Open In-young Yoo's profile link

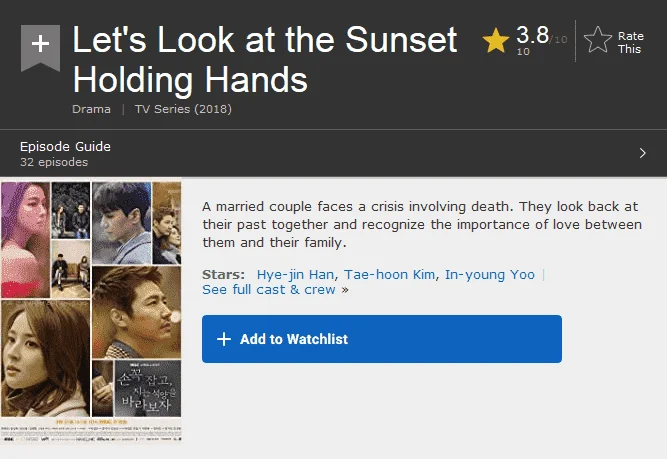click(490, 275)
